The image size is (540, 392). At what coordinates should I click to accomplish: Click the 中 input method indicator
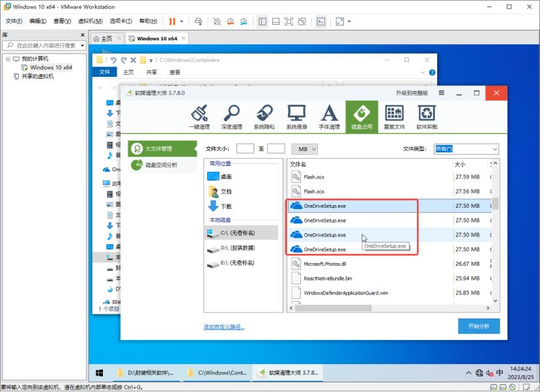point(500,372)
